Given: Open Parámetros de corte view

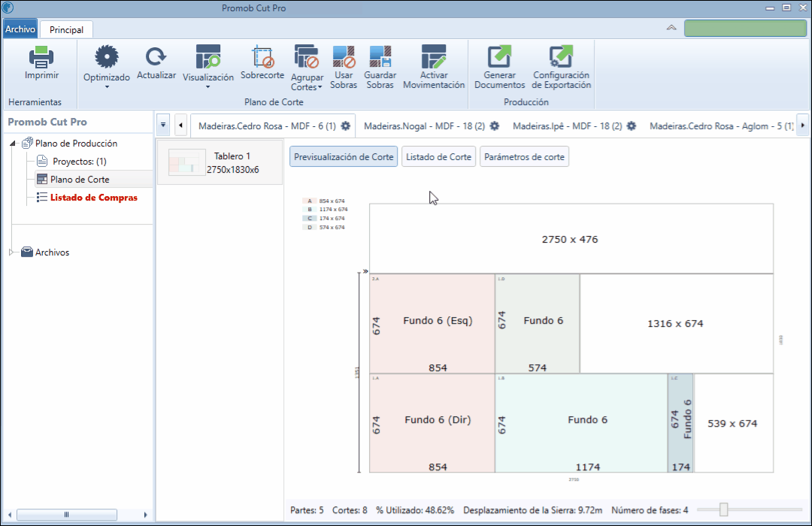Looking at the screenshot, I should (524, 157).
